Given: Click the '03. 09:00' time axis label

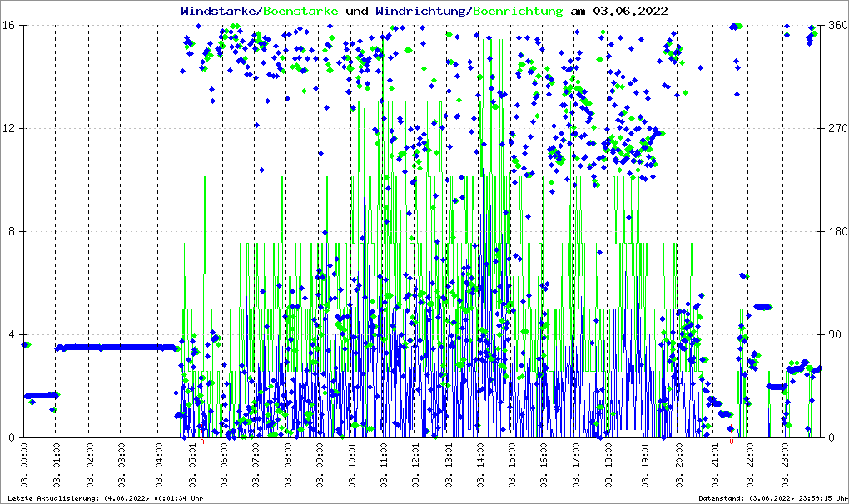Looking at the screenshot, I should tap(320, 465).
